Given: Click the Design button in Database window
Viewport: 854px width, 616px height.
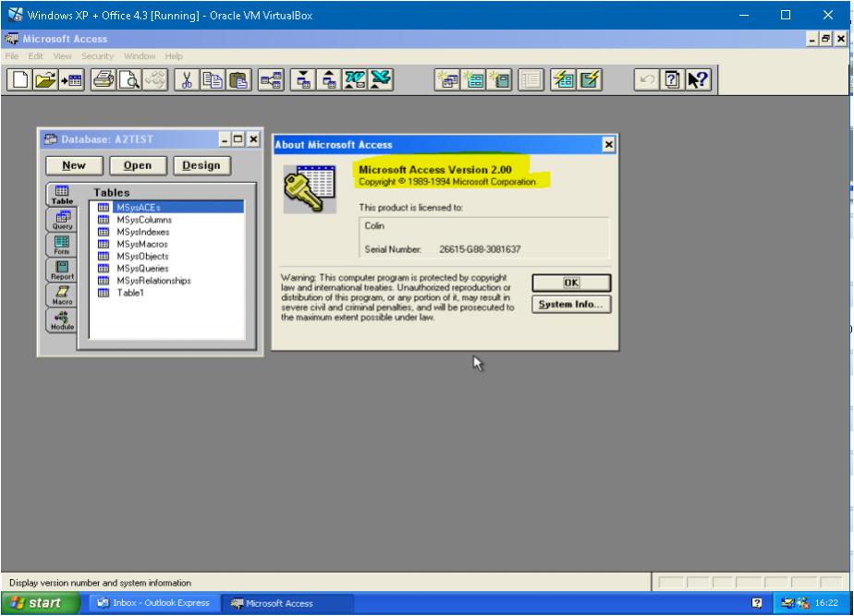Looking at the screenshot, I should [x=201, y=165].
